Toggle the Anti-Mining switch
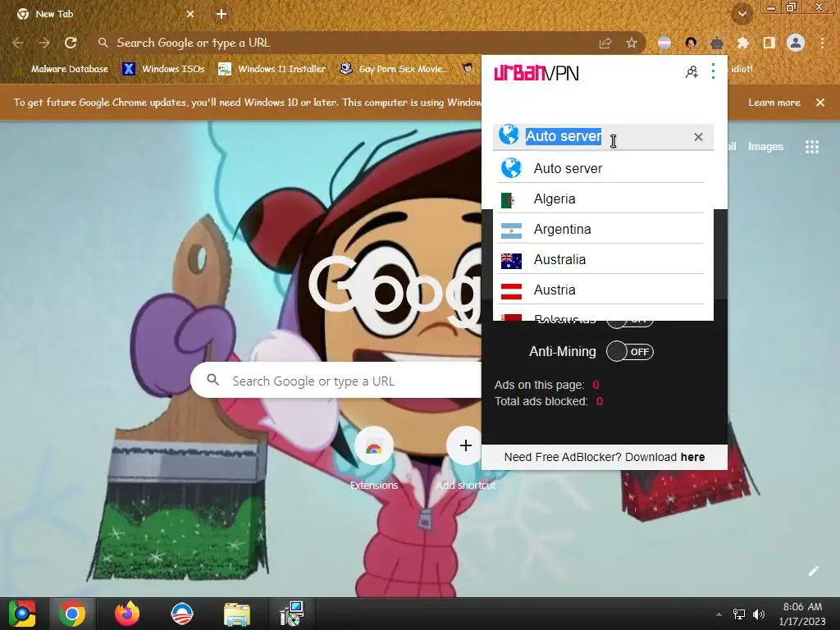This screenshot has height=630, width=840. click(x=630, y=351)
